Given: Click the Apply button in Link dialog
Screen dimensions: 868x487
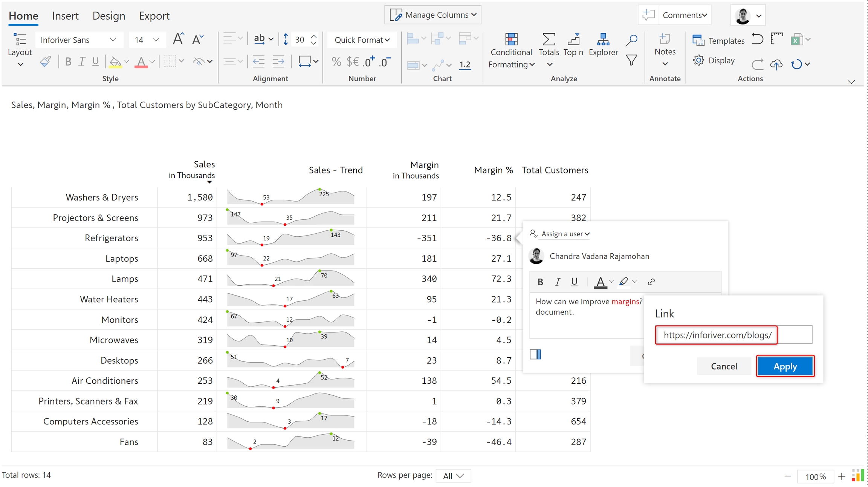Looking at the screenshot, I should tap(785, 366).
